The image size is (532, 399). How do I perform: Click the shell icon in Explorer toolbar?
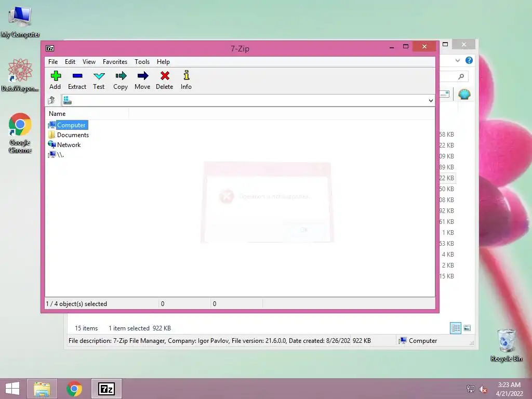tap(464, 94)
